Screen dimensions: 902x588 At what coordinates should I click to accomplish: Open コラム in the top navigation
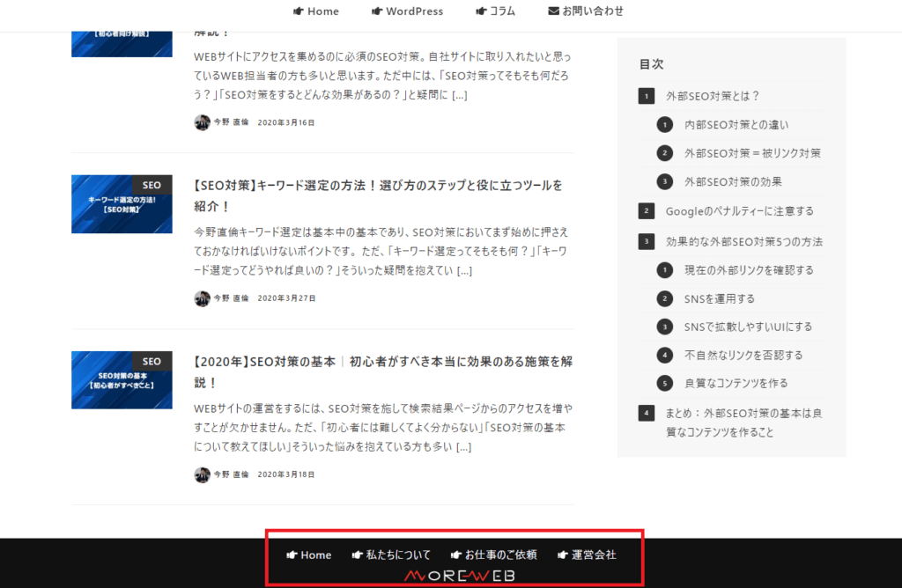coord(502,11)
